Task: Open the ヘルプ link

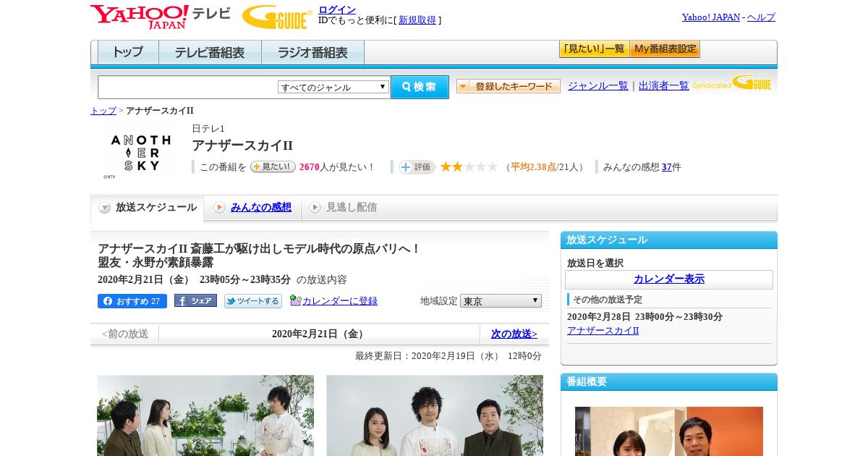Action: pos(761,17)
